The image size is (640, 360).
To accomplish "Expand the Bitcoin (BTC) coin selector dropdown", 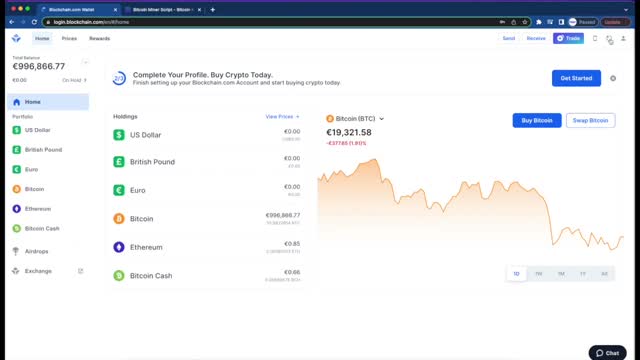I will [x=382, y=119].
